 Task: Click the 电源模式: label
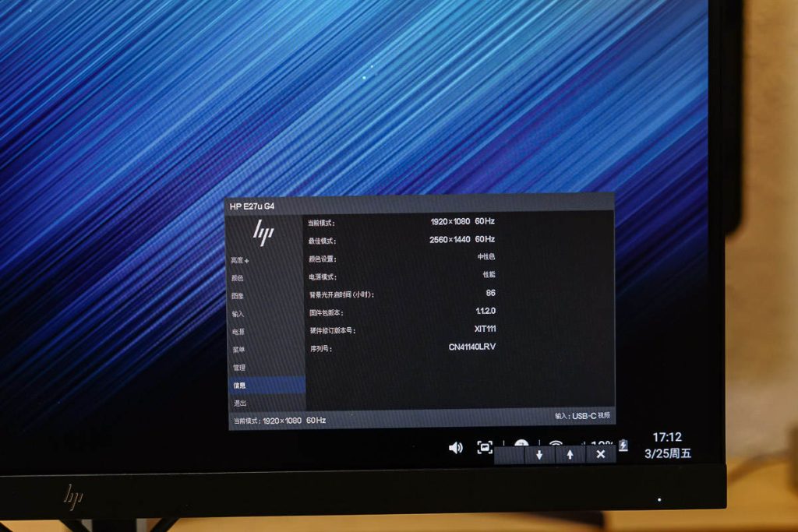tap(323, 277)
